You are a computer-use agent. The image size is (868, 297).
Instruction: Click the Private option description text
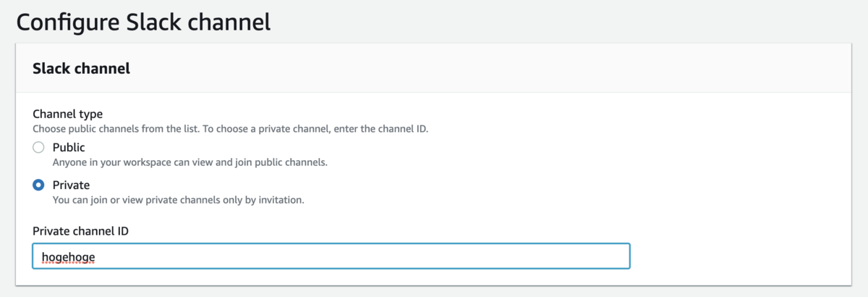pos(178,200)
